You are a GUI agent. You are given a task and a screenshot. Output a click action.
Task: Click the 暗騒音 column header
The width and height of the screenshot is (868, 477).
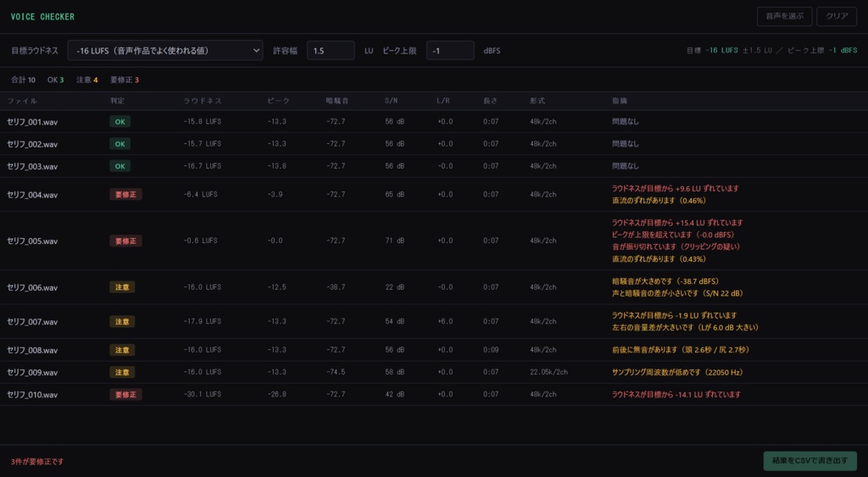coord(337,101)
